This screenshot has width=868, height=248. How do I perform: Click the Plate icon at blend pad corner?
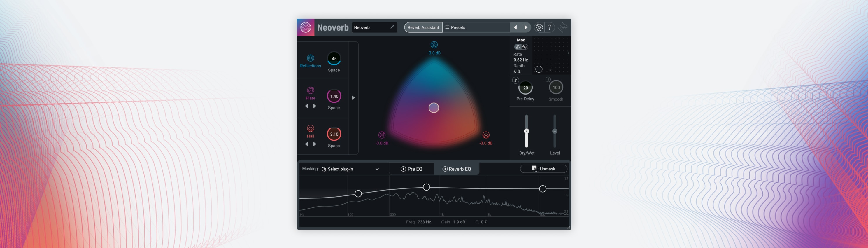coord(382,135)
